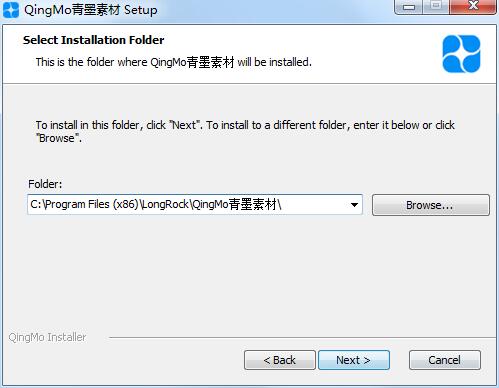Click the QingMo青墨素材 Setup title text
Viewport: 499px width, 388px height.
pos(91,10)
